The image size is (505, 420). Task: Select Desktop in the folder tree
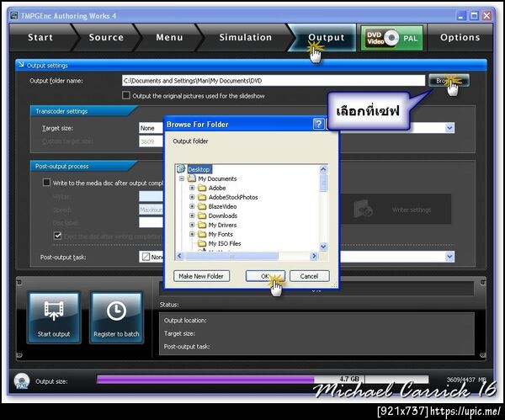(x=199, y=169)
